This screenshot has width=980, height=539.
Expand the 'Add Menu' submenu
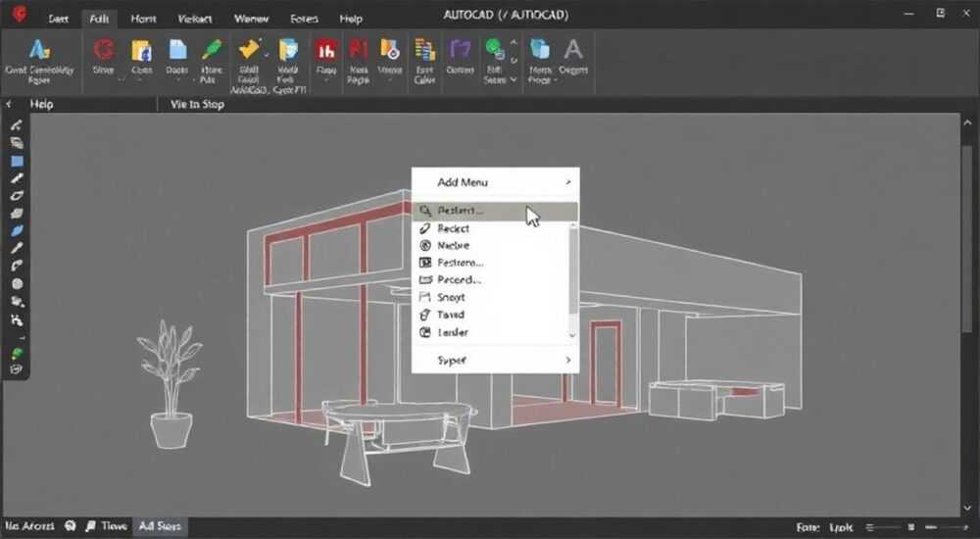[x=495, y=182]
